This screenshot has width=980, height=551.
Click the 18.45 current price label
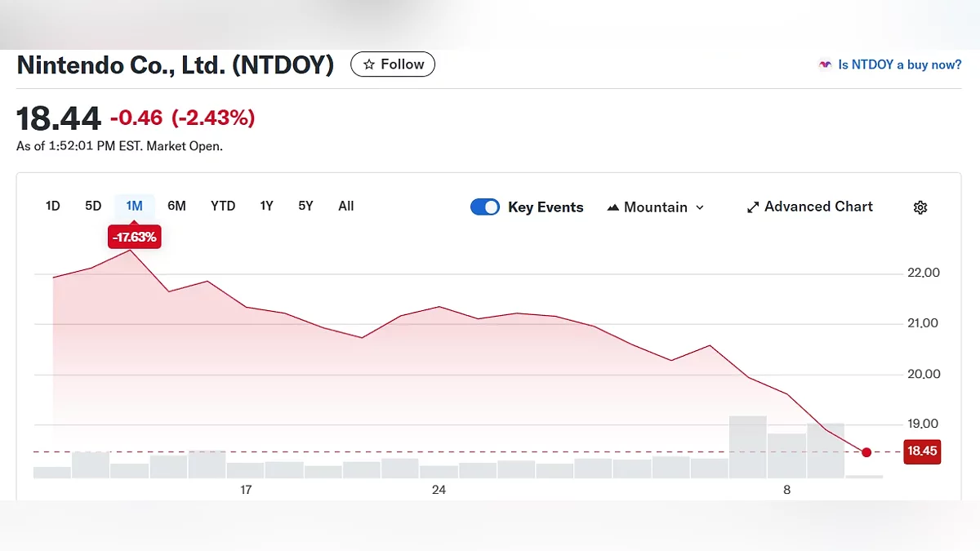pyautogui.click(x=922, y=451)
